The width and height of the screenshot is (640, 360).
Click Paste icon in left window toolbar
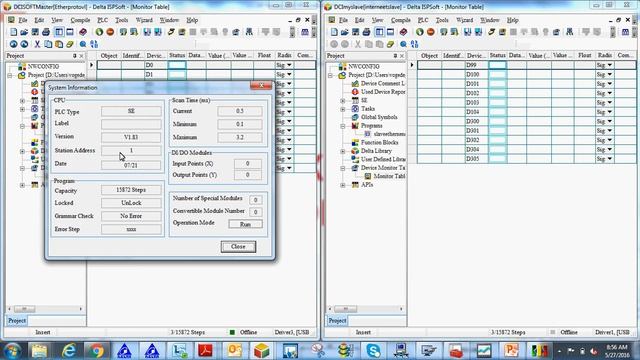[x=59, y=44]
